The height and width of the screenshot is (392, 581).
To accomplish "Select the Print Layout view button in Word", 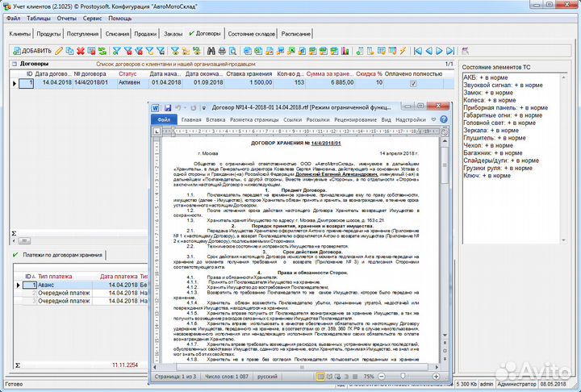I will pyautogui.click(x=320, y=377).
